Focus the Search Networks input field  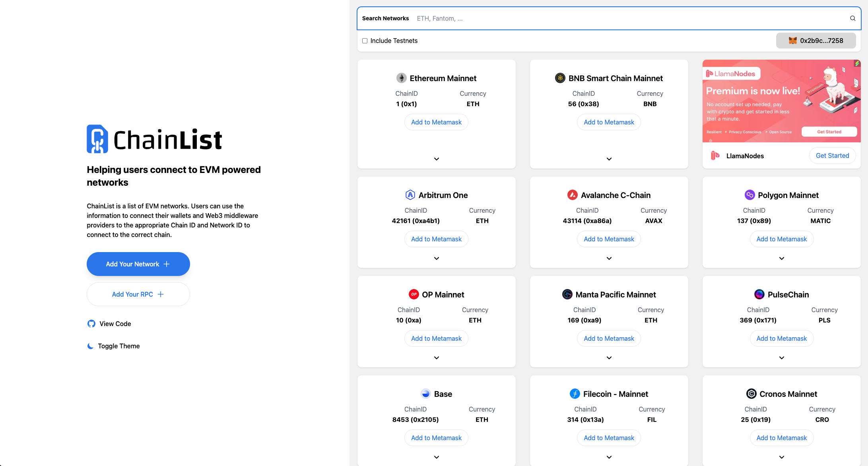tap(628, 18)
